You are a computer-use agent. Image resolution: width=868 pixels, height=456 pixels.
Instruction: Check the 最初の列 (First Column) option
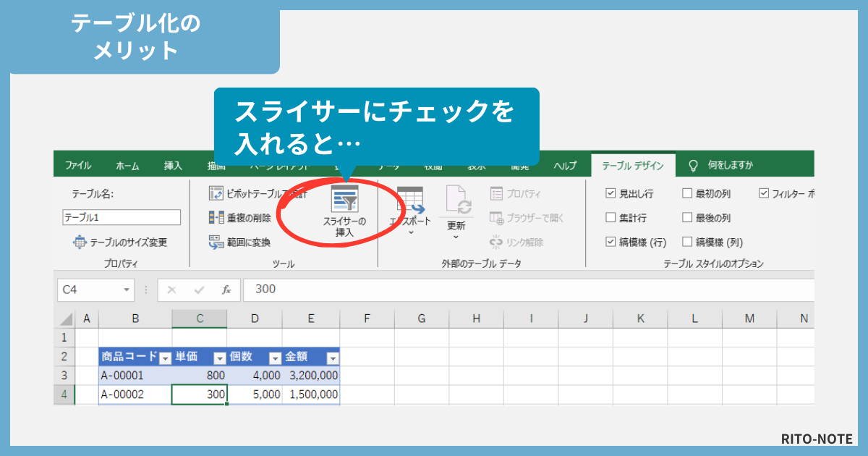(687, 193)
